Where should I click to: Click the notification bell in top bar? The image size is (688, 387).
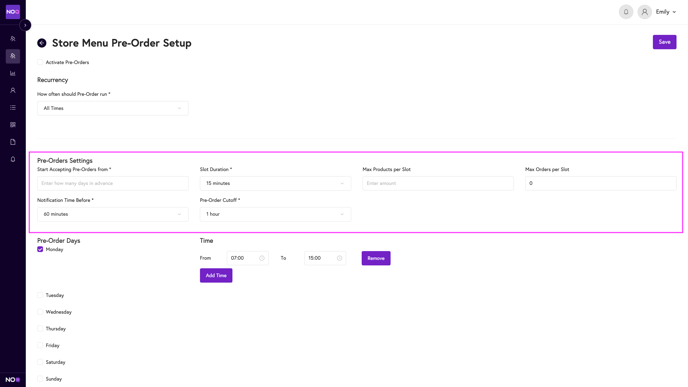[626, 12]
